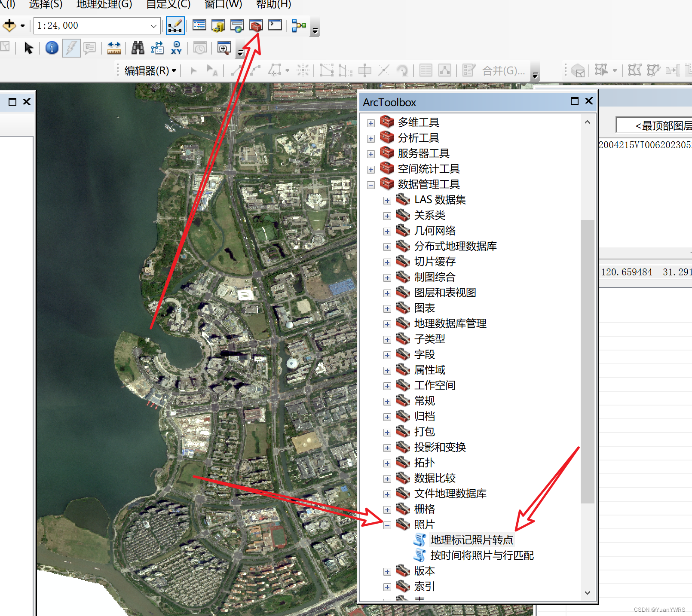
Task: Open the 地理处理(G) menu
Action: point(104,4)
